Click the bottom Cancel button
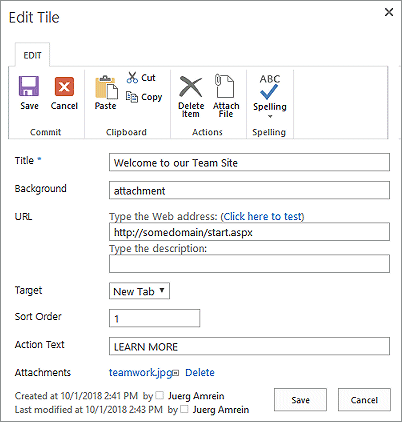Image resolution: width=402 pixels, height=422 pixels. pos(364,400)
